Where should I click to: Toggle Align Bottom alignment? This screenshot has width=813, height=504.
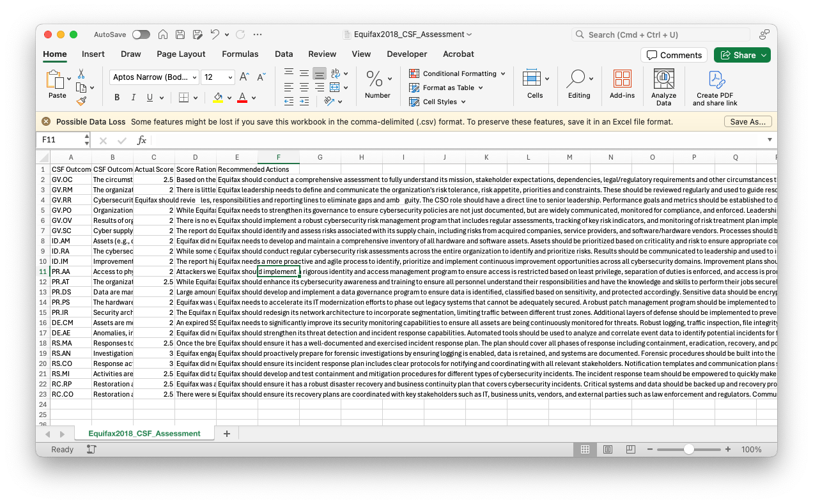(320, 73)
